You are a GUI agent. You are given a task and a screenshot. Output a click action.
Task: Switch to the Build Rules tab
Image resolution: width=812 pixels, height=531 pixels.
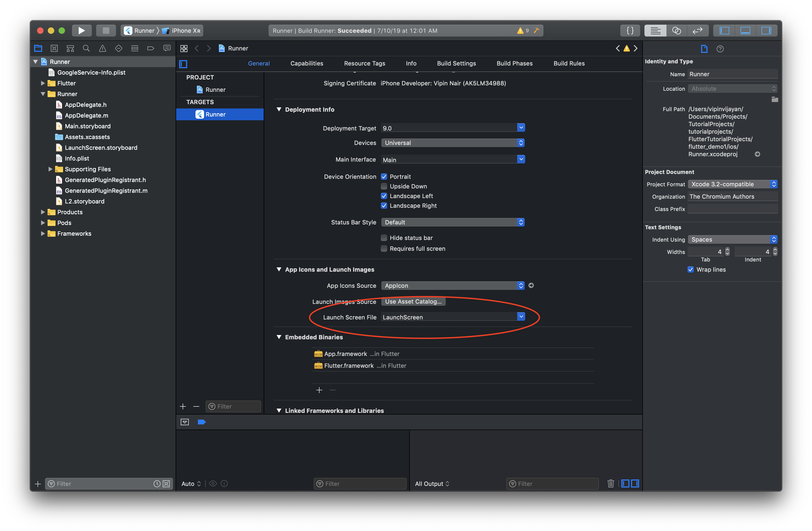tap(569, 63)
